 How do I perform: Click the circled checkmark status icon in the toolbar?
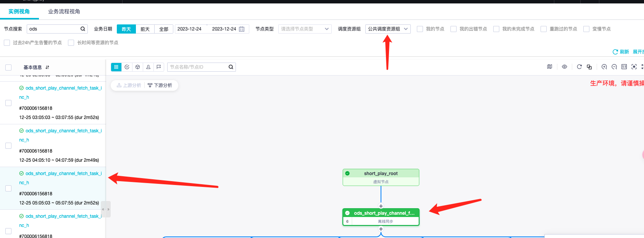coord(127,67)
